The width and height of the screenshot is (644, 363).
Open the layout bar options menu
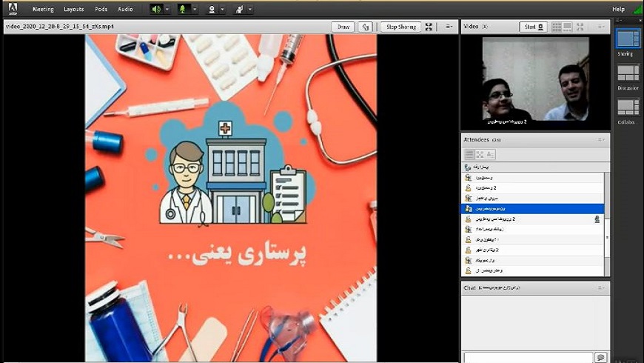[619, 20]
